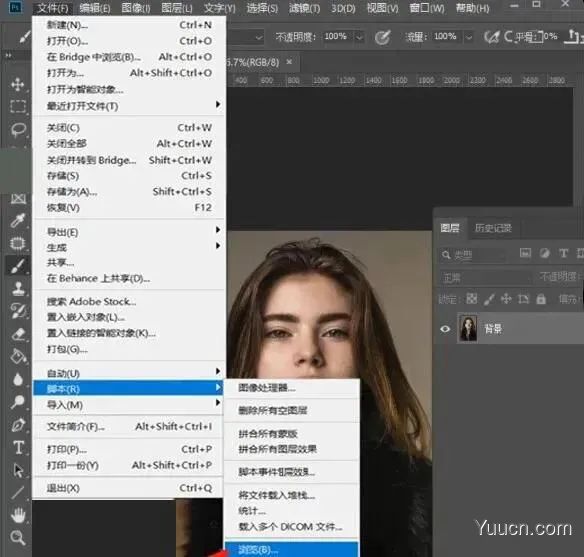The height and width of the screenshot is (557, 584).
Task: Choose 将文件载入堆栈... script
Action: tap(292, 495)
